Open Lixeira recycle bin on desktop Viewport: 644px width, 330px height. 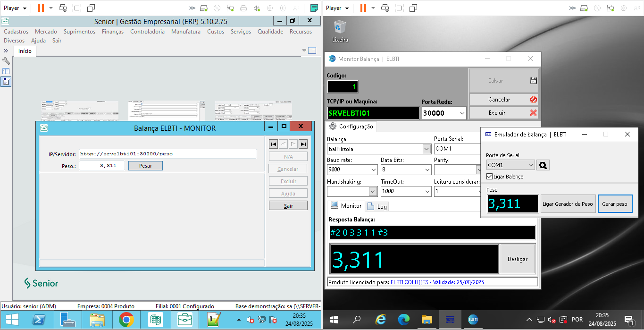tap(340, 31)
